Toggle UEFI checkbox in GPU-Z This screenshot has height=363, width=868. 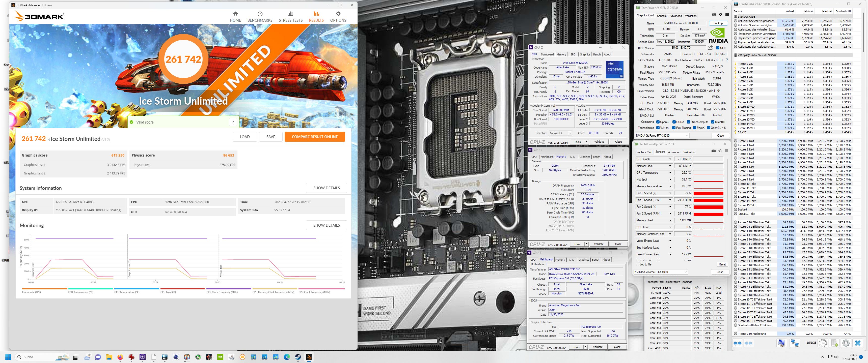tap(717, 48)
